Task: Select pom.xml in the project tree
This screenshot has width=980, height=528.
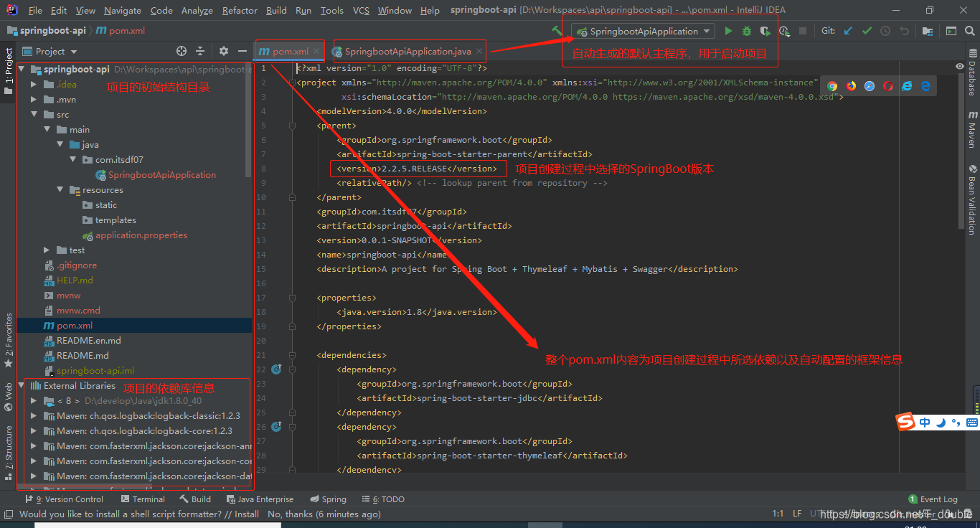Action: click(75, 325)
